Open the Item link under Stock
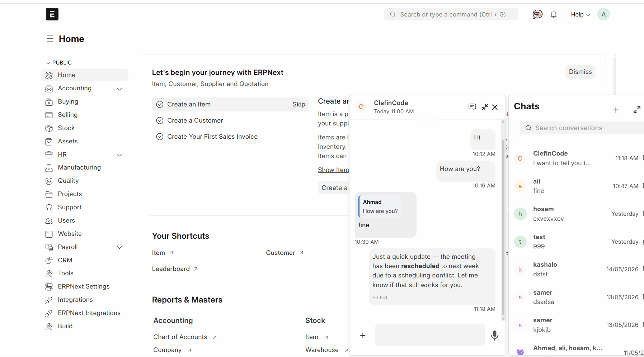This screenshot has width=644, height=357. point(316,337)
